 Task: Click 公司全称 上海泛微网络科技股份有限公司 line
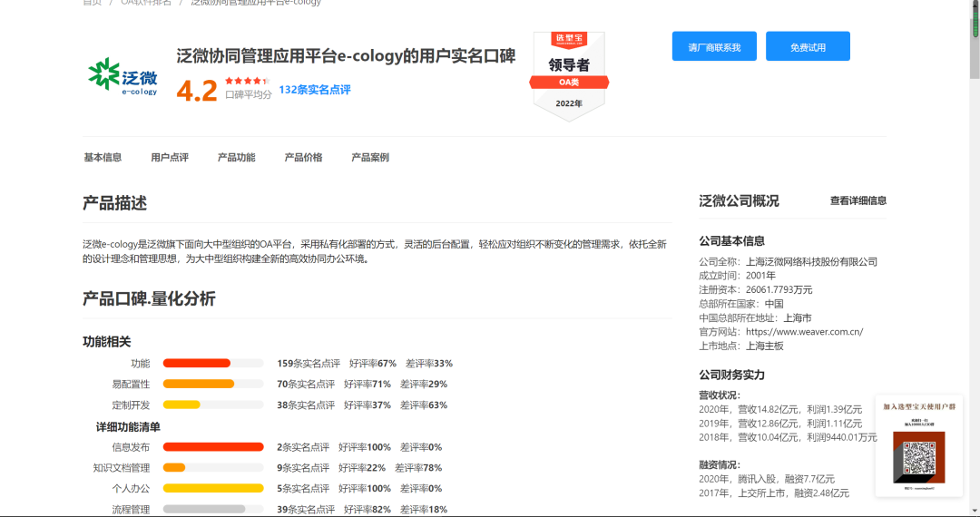point(789,261)
